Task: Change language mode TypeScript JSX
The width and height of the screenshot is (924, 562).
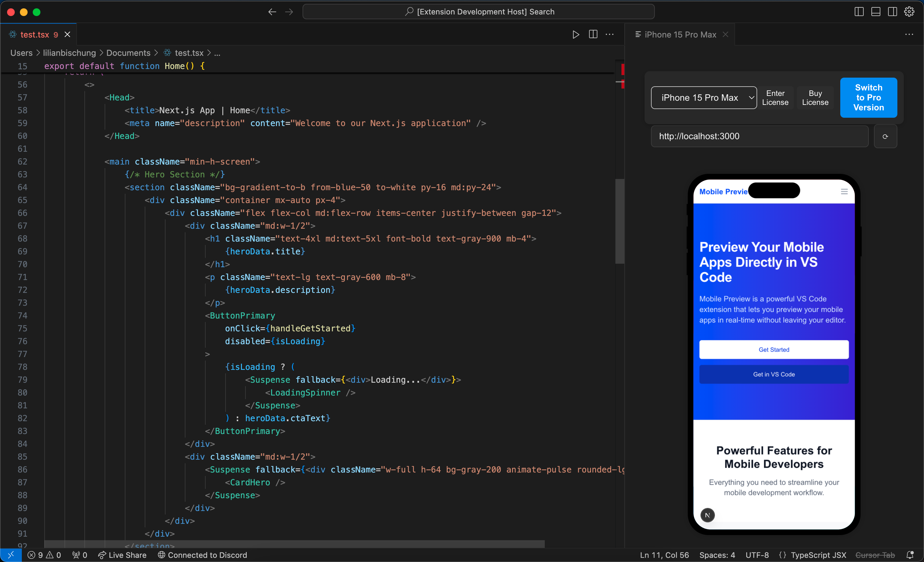Action: 813,555
